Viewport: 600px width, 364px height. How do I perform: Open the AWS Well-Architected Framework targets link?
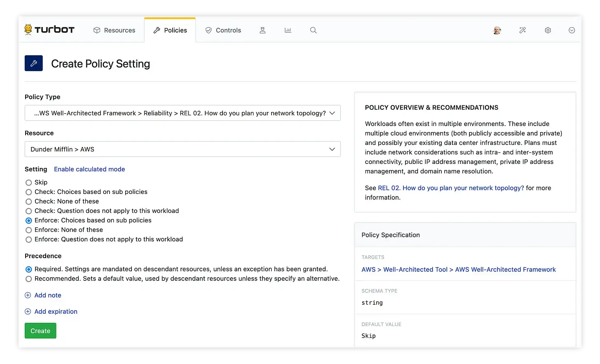click(459, 269)
